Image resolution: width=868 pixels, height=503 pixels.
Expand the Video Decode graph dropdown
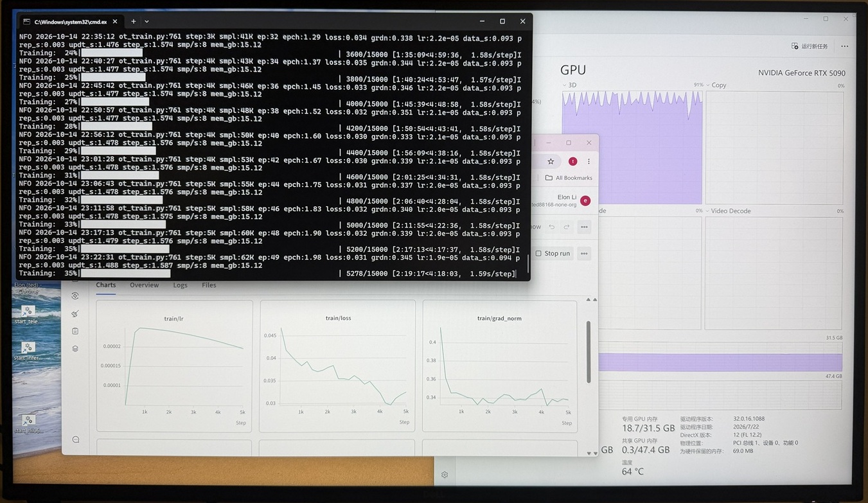coord(708,211)
